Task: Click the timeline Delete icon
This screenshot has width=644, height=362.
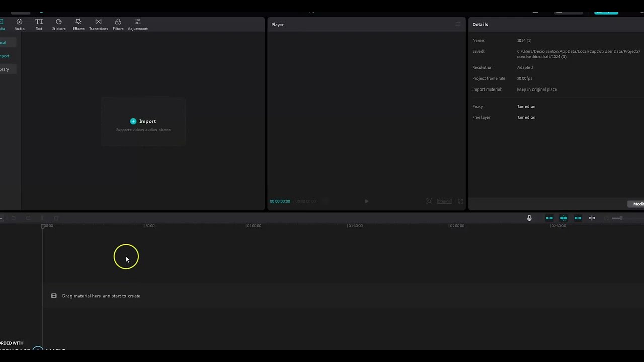Action: (x=56, y=218)
